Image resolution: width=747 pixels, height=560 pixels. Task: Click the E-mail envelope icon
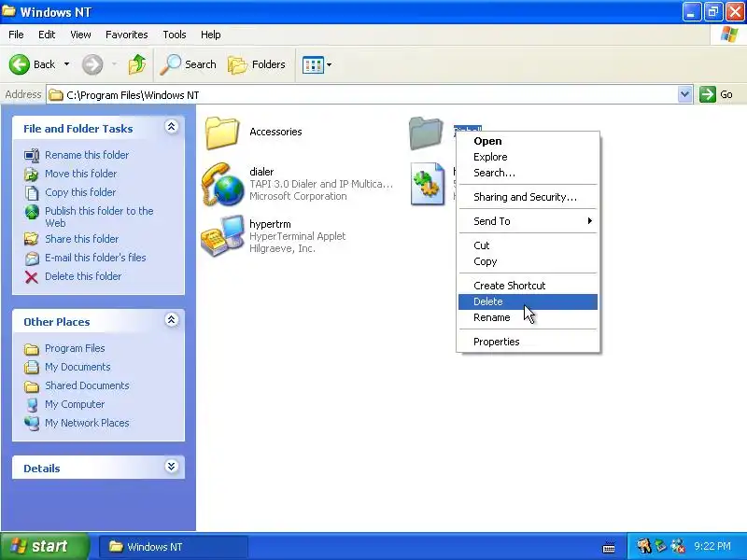click(x=32, y=258)
